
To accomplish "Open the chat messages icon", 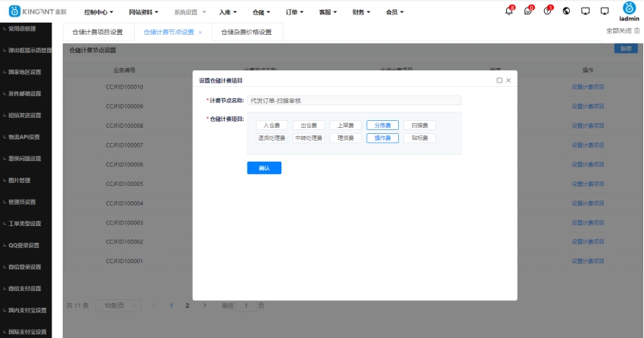I will click(x=527, y=11).
